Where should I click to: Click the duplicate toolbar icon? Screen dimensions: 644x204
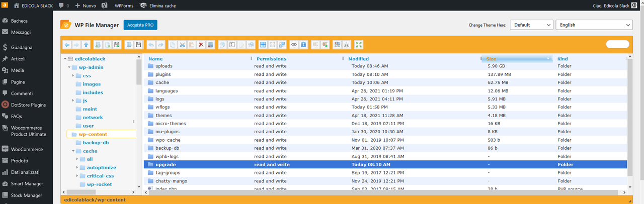click(222, 44)
